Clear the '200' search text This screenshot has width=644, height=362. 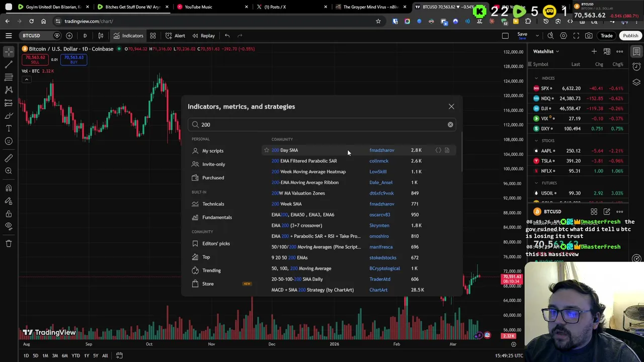point(450,125)
